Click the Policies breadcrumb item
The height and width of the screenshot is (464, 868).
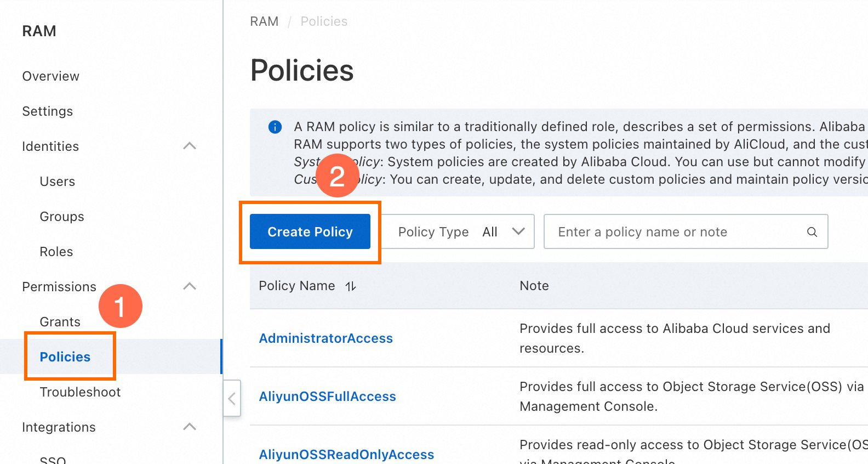[324, 21]
